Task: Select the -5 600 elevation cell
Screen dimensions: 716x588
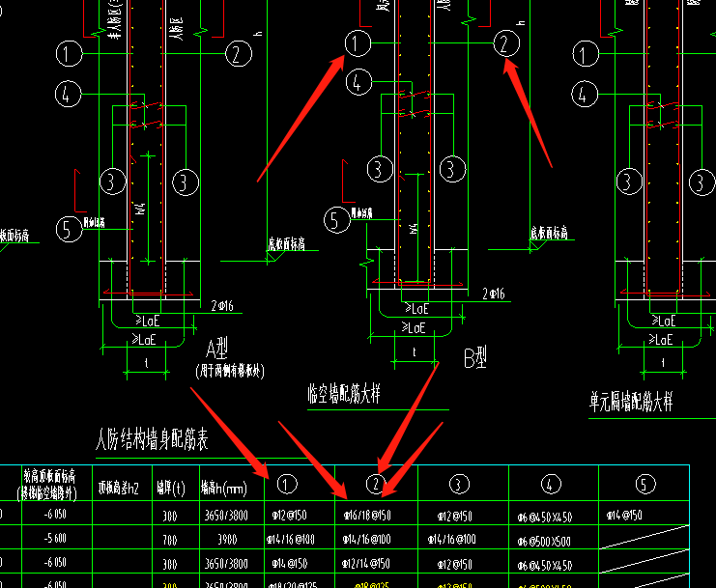Action: [x=55, y=539]
